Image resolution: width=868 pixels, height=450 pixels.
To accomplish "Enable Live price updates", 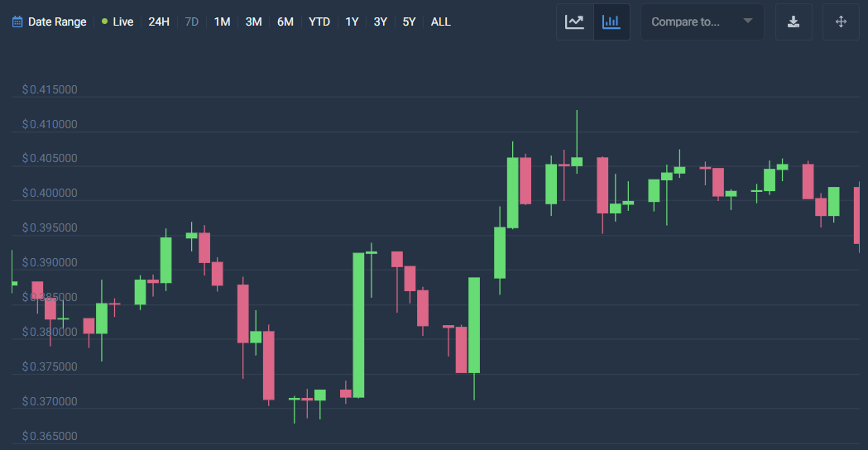I will pos(117,22).
